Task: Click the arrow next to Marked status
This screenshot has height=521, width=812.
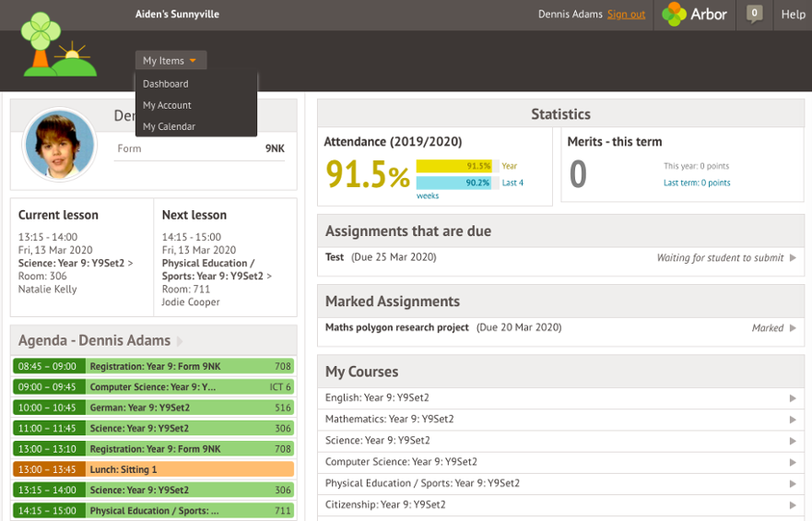Action: coord(793,328)
